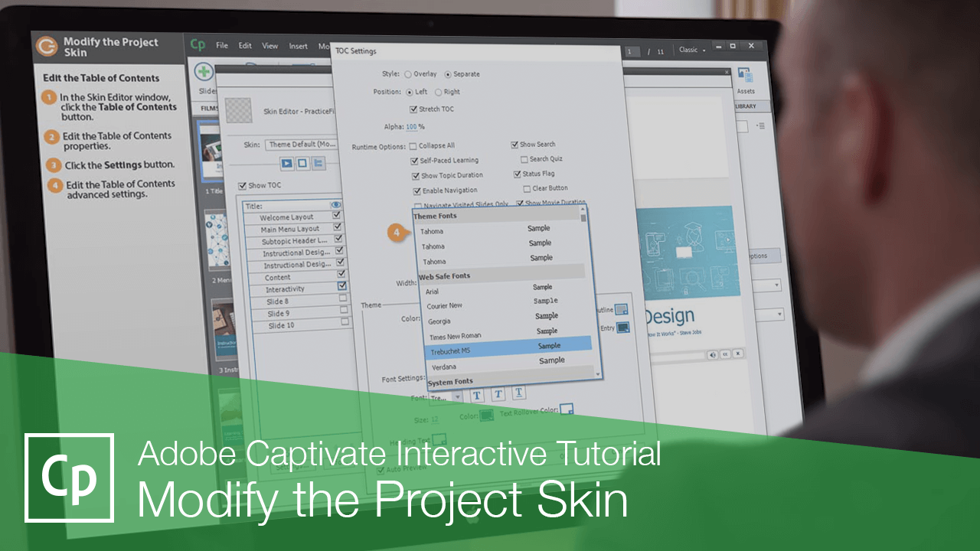The image size is (980, 551).
Task: Enable the Search Quiz checkbox
Action: [x=524, y=159]
